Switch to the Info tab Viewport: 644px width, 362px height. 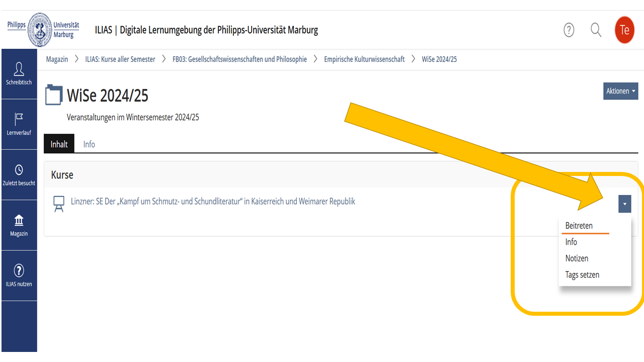(89, 144)
